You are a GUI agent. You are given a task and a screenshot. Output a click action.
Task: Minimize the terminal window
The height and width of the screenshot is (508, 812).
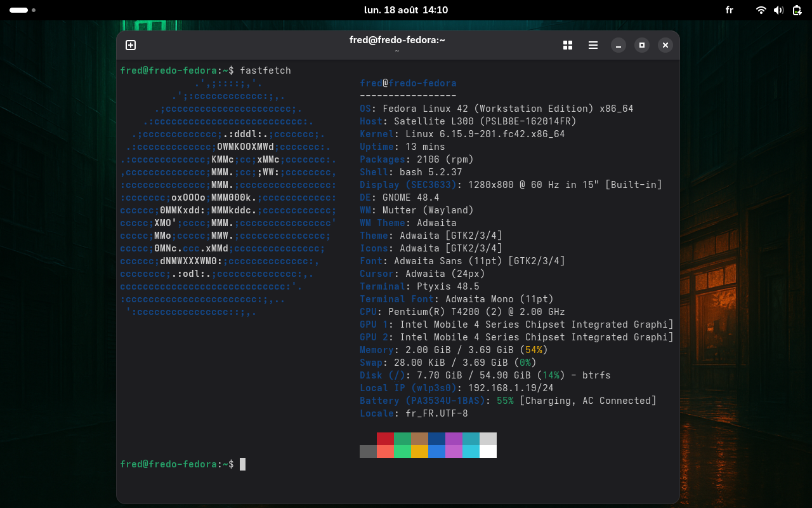coord(619,45)
